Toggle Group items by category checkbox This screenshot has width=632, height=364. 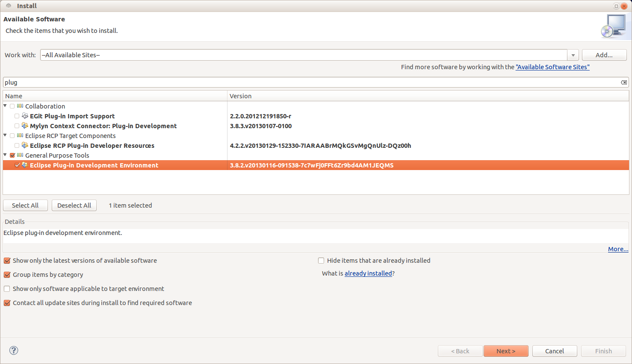click(7, 275)
